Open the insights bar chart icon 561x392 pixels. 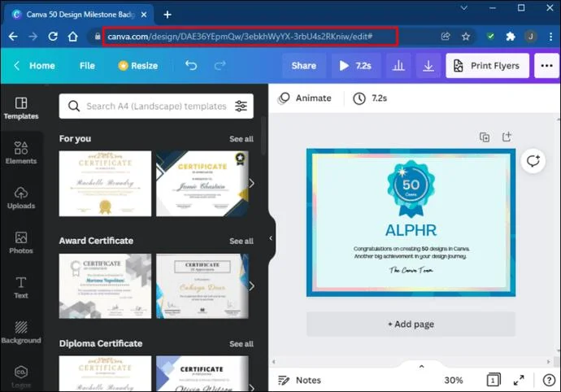coord(398,66)
